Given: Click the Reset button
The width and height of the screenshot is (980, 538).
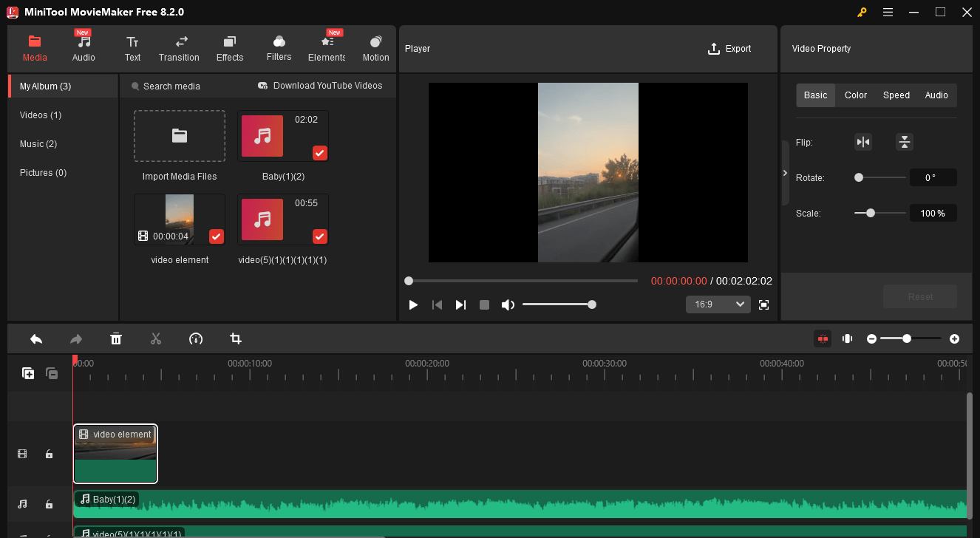Looking at the screenshot, I should click(920, 296).
